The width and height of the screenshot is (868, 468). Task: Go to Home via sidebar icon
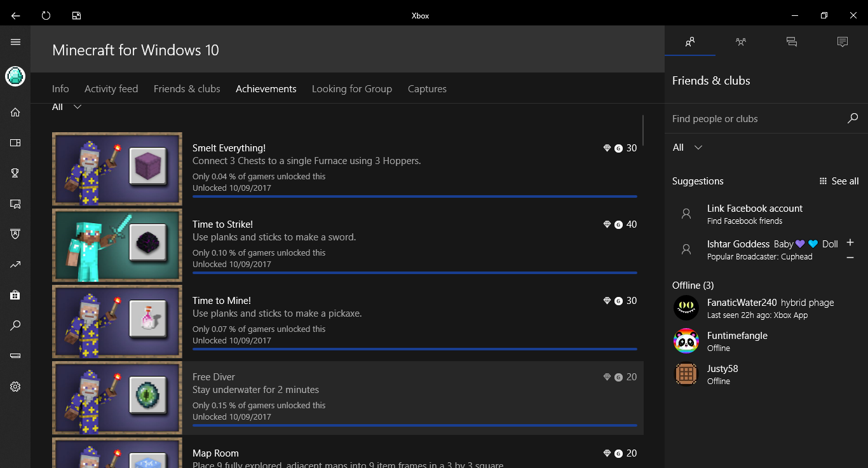15,113
